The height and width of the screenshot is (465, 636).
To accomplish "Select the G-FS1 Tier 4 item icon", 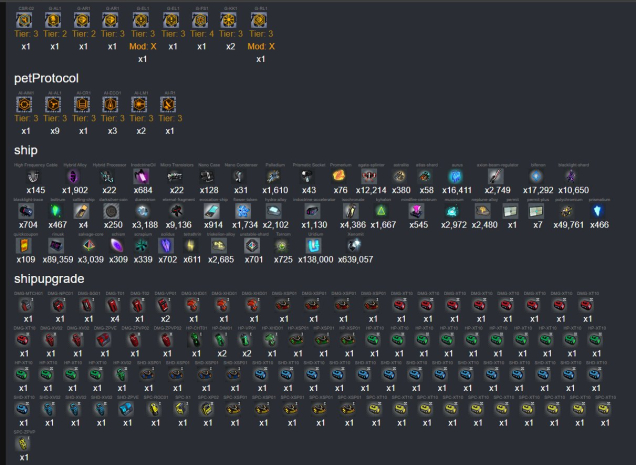I will [x=202, y=20].
